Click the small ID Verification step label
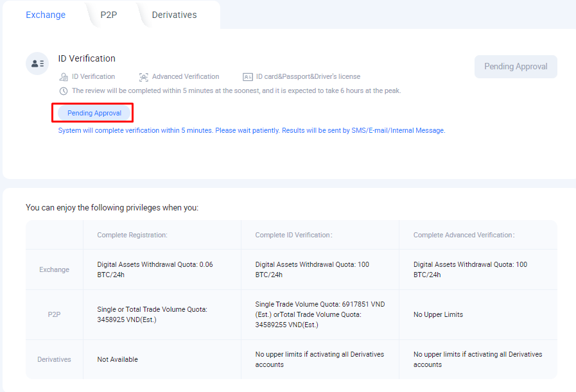This screenshot has width=576, height=392. pos(93,76)
